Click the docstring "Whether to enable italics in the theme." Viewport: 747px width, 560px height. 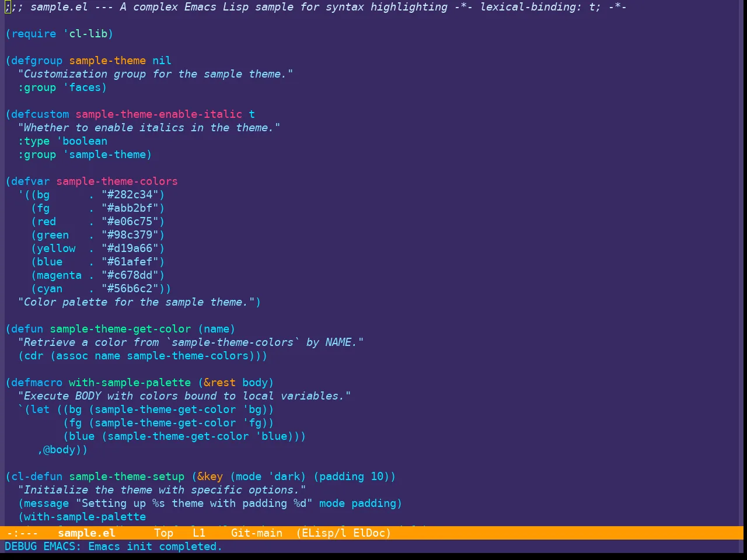click(x=149, y=128)
